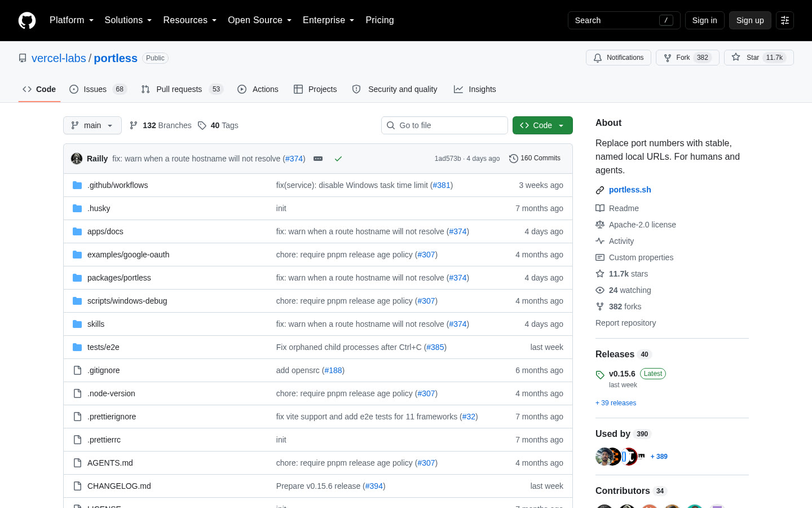Click the pulse icon beside Activity
812x508 pixels.
point(600,241)
